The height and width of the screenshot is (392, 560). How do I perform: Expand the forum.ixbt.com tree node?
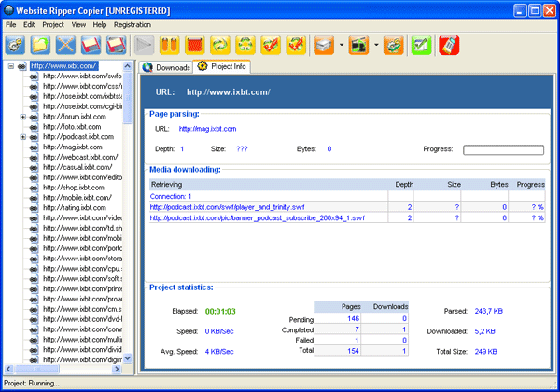[22, 117]
